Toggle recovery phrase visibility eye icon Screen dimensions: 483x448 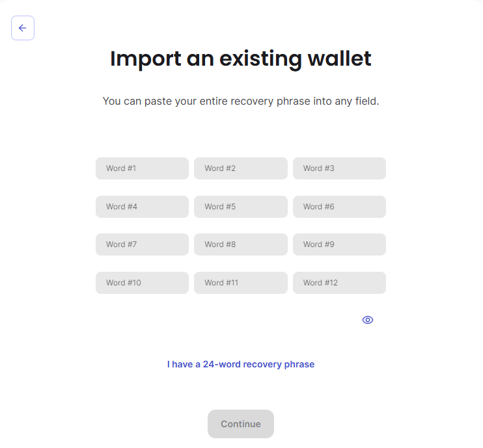point(368,320)
